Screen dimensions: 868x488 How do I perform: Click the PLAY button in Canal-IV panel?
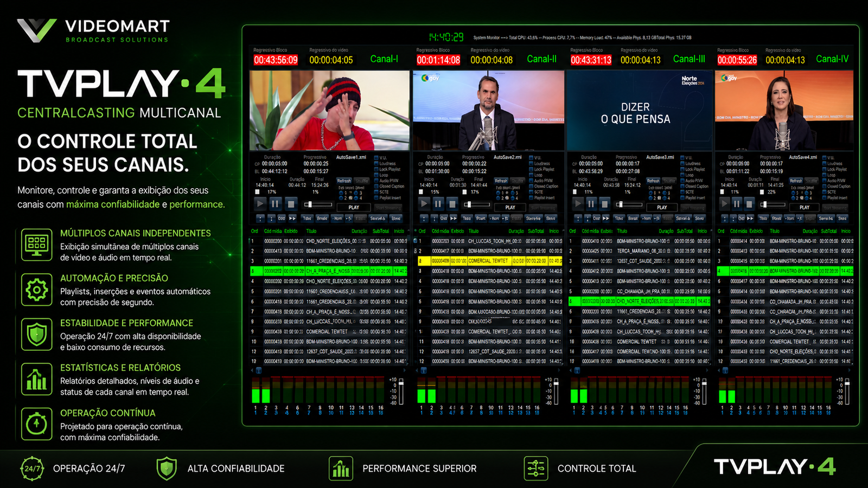805,207
